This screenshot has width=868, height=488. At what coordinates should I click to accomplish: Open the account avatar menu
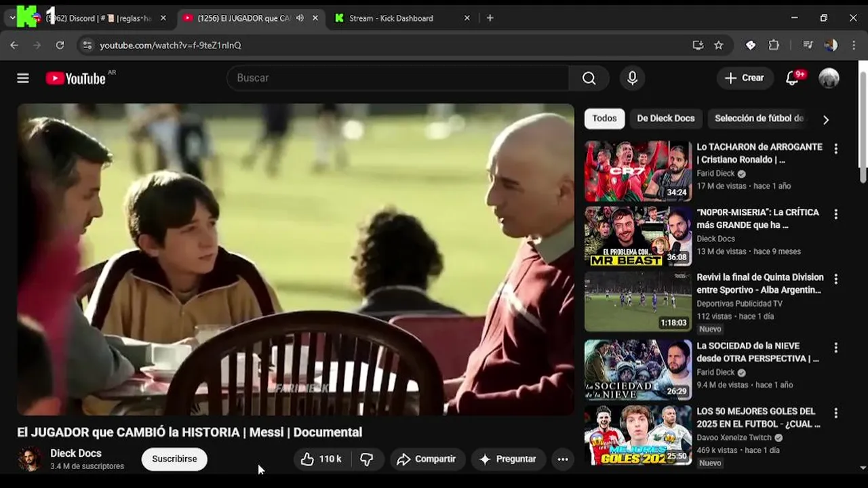click(x=829, y=78)
